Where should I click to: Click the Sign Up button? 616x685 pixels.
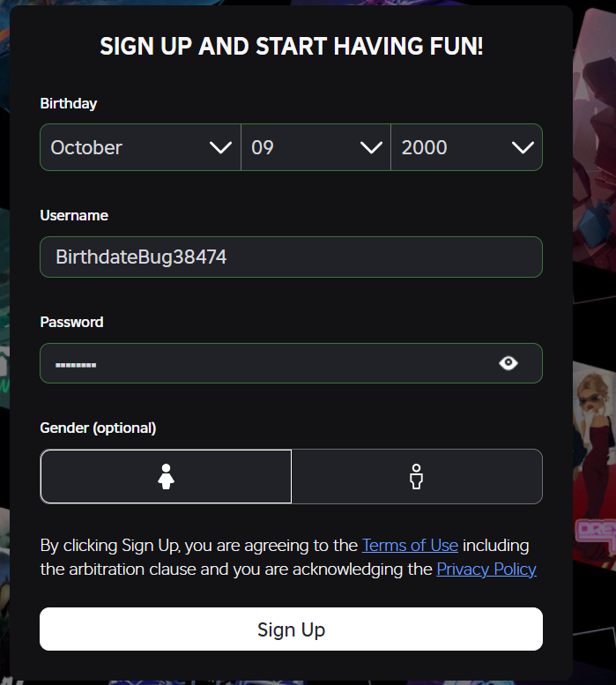click(291, 629)
